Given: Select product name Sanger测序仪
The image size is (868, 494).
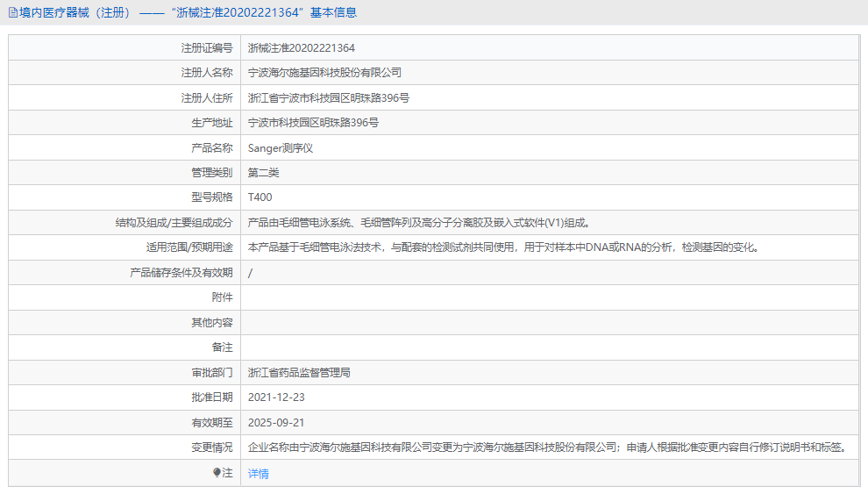Looking at the screenshot, I should pyautogui.click(x=280, y=148).
